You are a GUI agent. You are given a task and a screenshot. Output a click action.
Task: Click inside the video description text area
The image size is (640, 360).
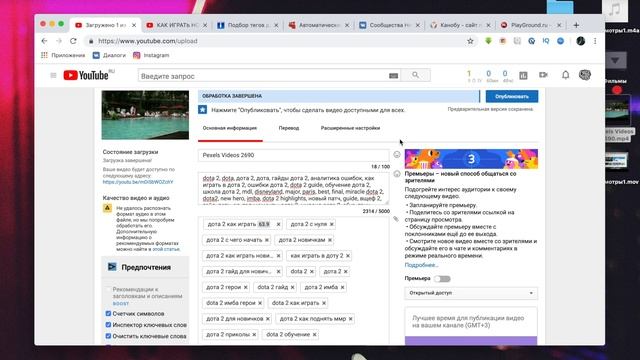tap(293, 188)
